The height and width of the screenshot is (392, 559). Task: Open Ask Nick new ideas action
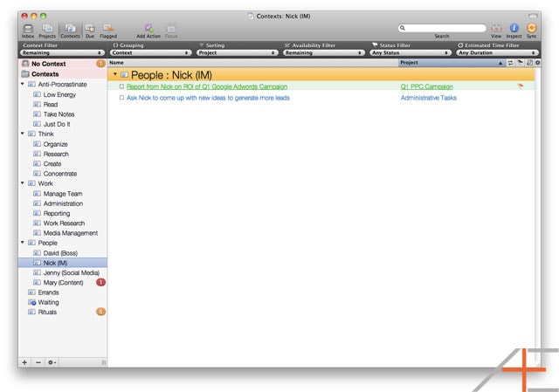point(208,98)
